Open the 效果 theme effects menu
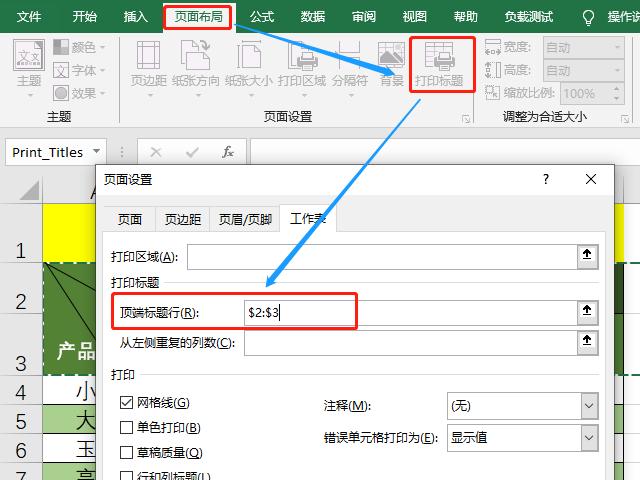640x480 pixels. pos(79,93)
